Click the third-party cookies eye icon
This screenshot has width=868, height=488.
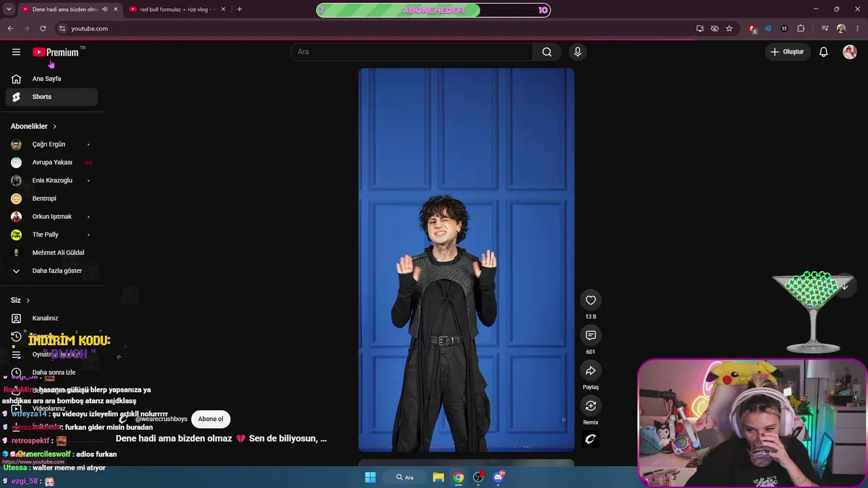tap(715, 28)
